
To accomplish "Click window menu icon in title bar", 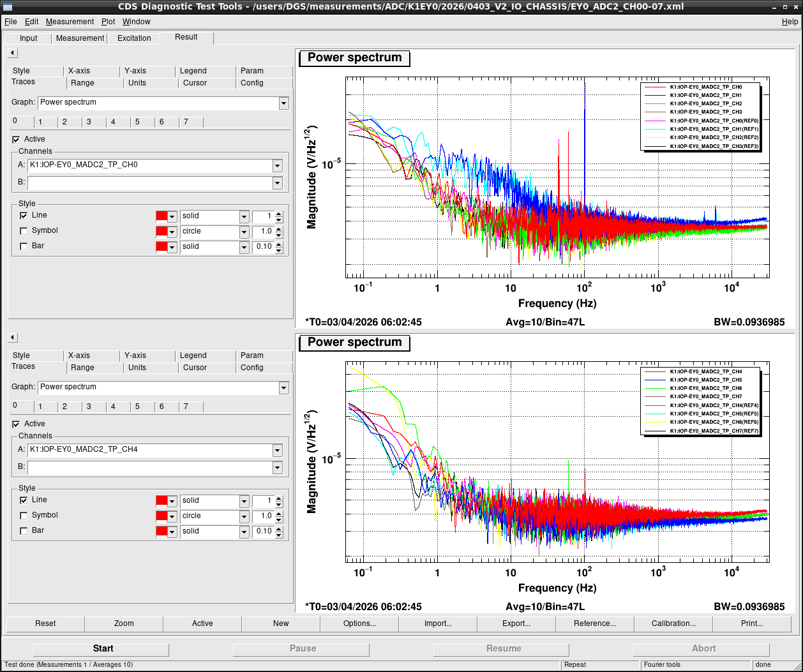I will pyautogui.click(x=8, y=6).
